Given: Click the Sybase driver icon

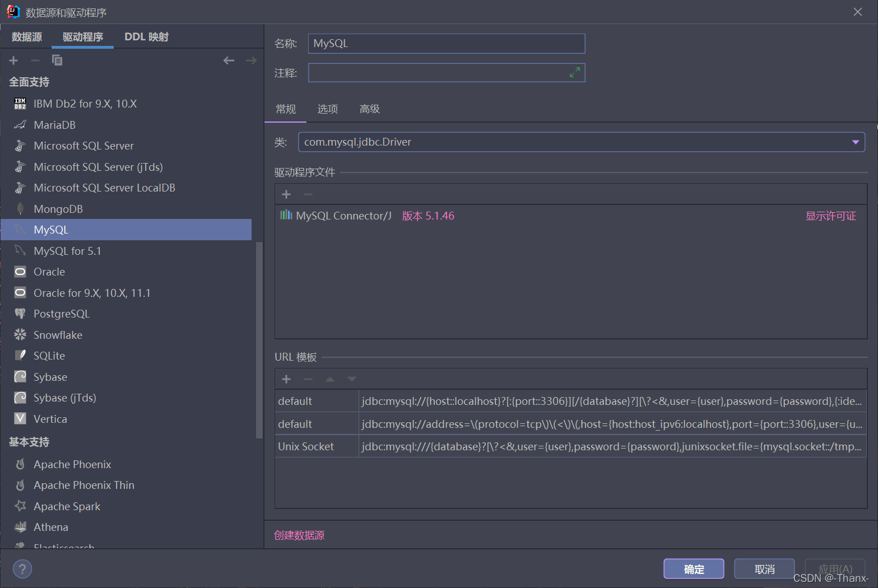Looking at the screenshot, I should [20, 377].
